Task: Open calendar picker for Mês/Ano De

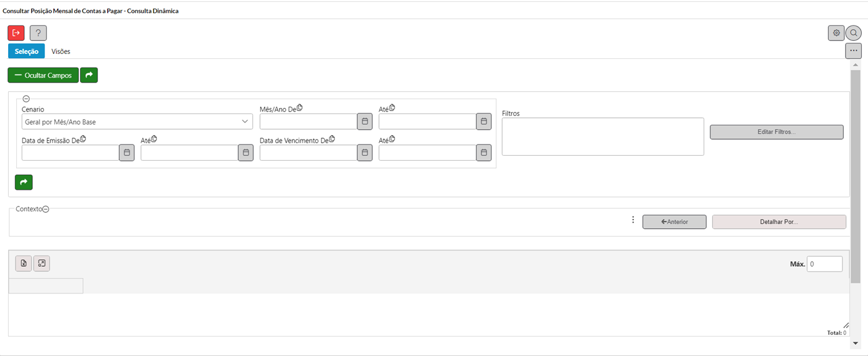Action: (365, 122)
